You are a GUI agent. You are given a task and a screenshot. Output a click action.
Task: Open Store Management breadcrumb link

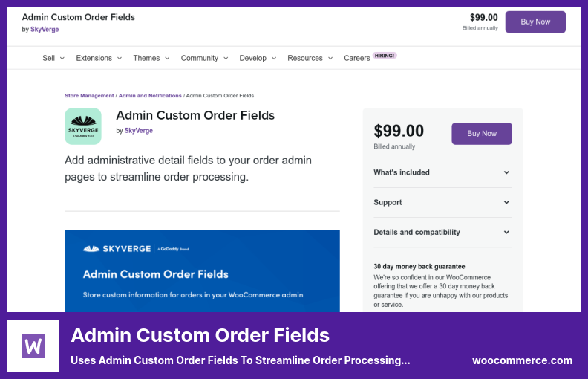click(89, 96)
